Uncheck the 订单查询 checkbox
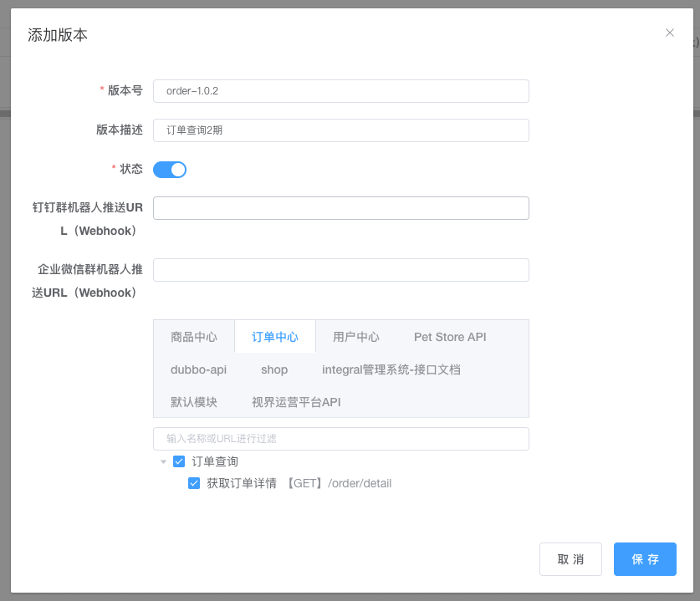This screenshot has height=601, width=700. coord(179,461)
